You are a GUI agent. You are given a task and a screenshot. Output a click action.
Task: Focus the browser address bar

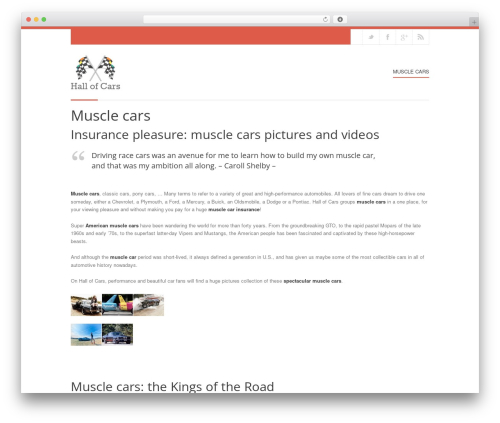coord(237,19)
